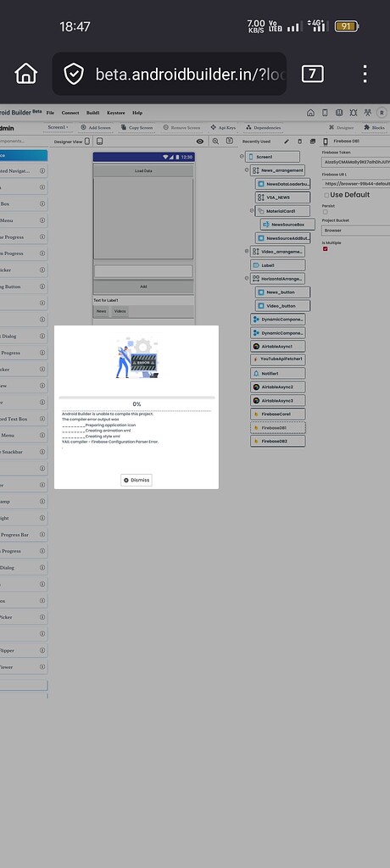Open the Connect menu
Screen dimensions: 390x868
click(x=70, y=113)
